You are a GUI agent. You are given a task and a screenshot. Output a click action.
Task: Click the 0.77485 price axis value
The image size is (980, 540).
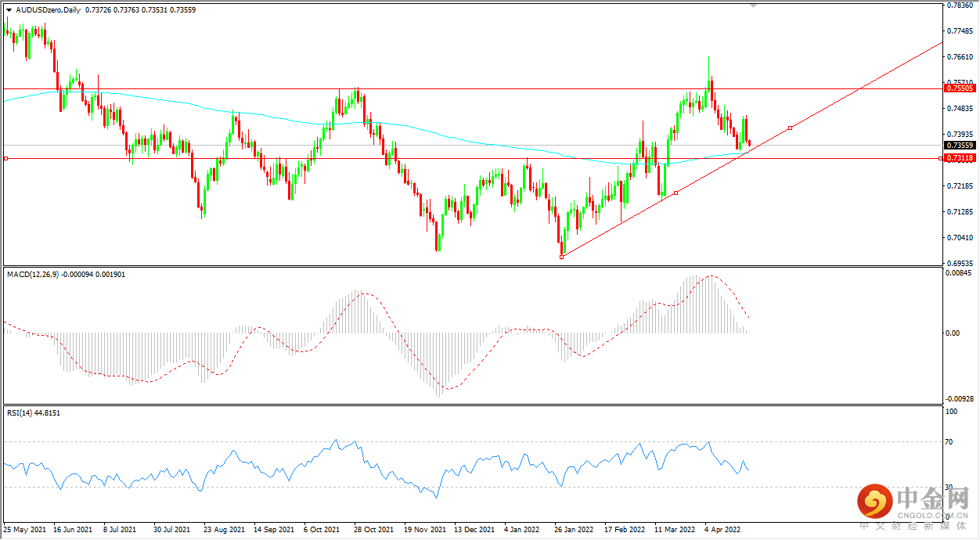[960, 31]
